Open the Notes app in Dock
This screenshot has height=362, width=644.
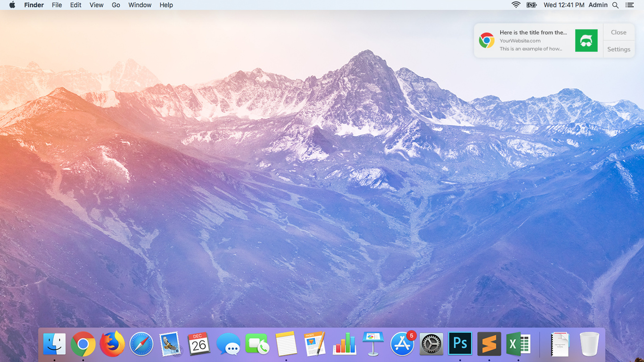286,344
